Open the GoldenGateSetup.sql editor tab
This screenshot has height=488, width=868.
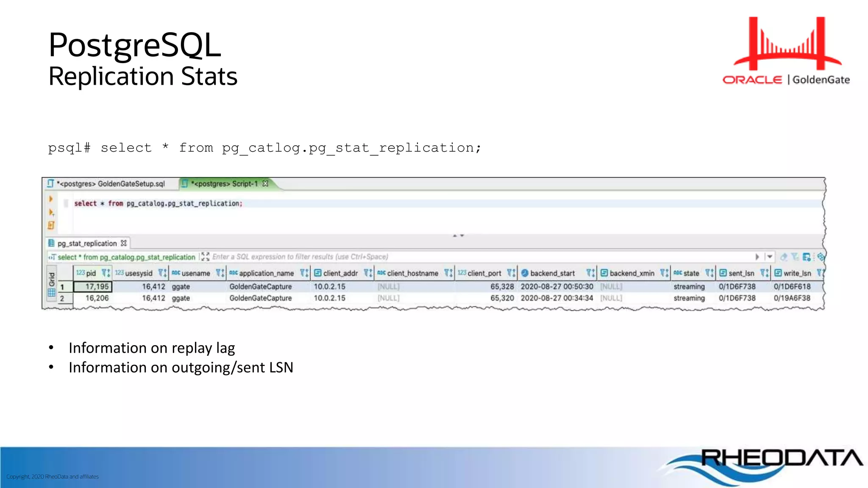[x=106, y=184]
